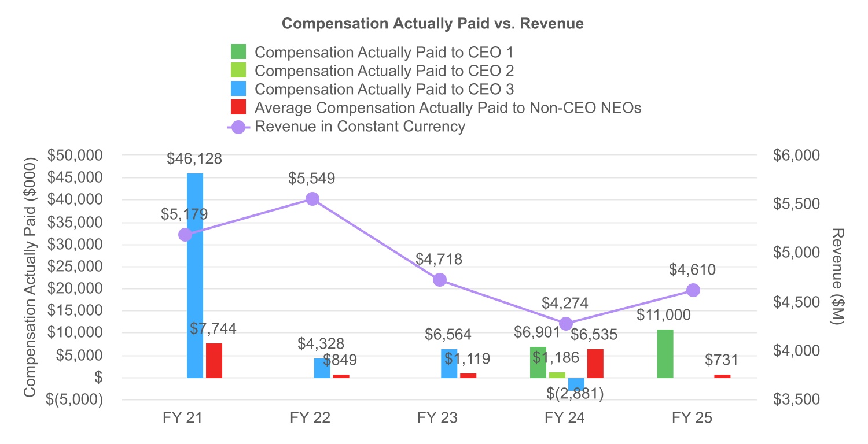Click the FY 22 revenue point $5,549

(x=312, y=199)
